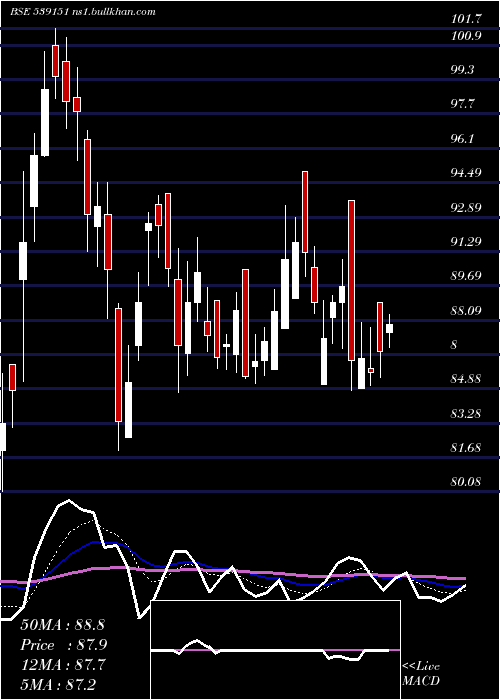Click the 81.68 price axis label
This screenshot has height=700, width=500.
[466, 448]
